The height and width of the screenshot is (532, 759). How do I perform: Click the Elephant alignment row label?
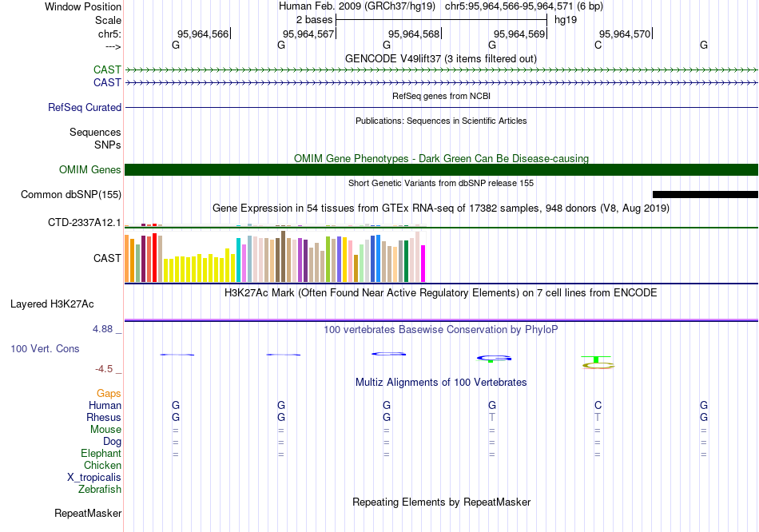coord(101,454)
